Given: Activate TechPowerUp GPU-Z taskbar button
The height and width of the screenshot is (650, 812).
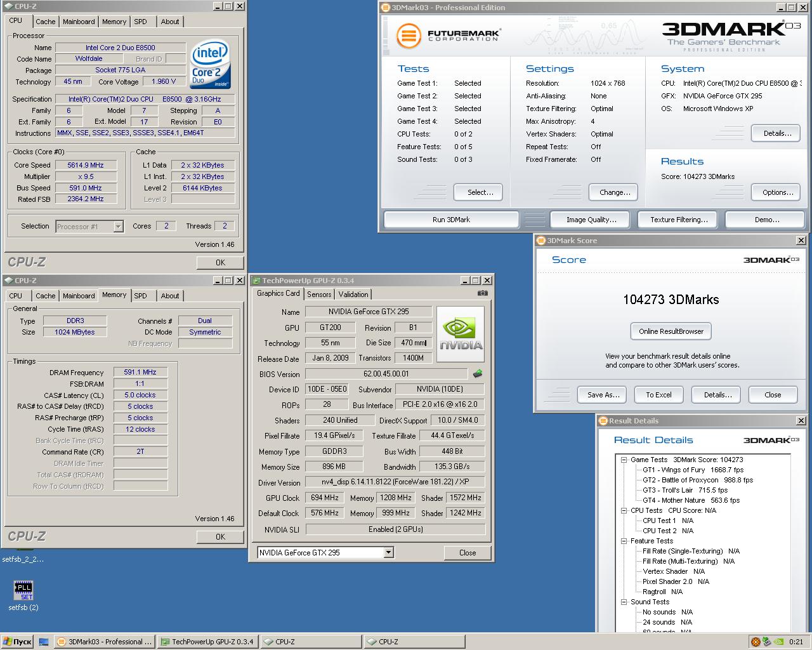Looking at the screenshot, I should 207,642.
